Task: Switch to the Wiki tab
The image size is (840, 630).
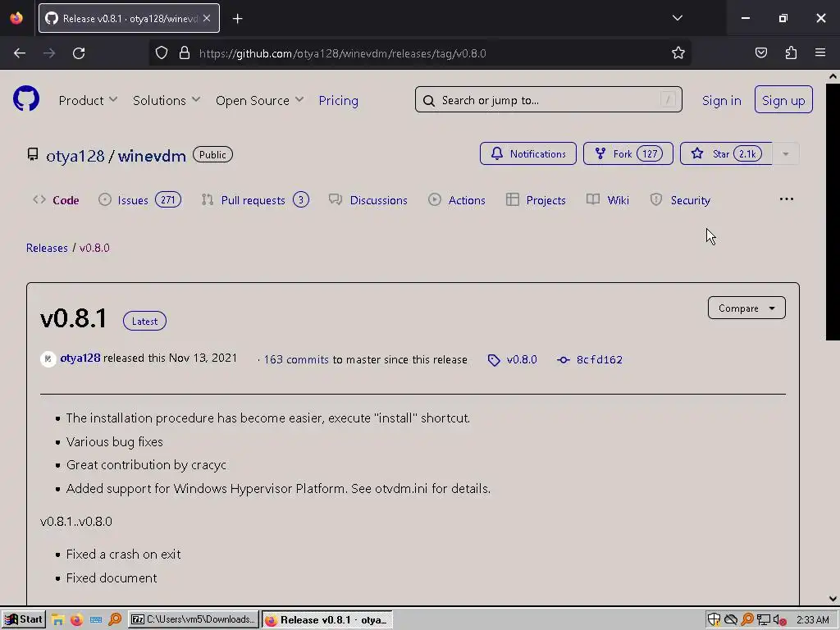Action: [x=608, y=200]
